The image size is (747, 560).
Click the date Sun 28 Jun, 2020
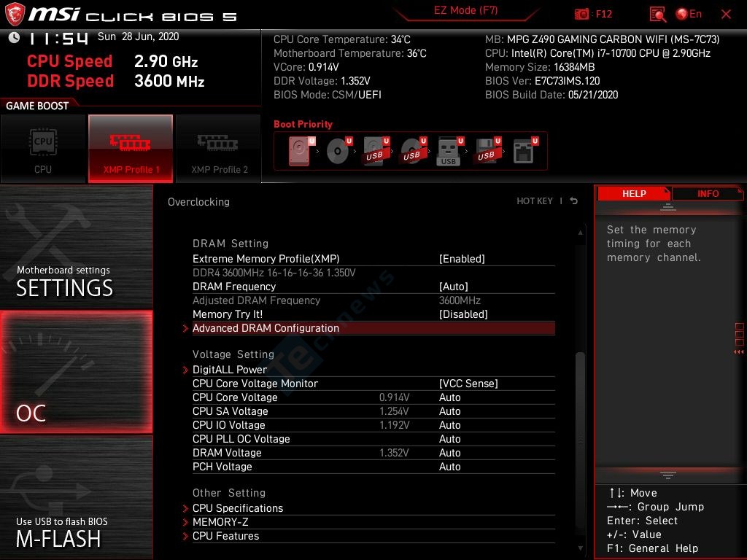[x=138, y=36]
